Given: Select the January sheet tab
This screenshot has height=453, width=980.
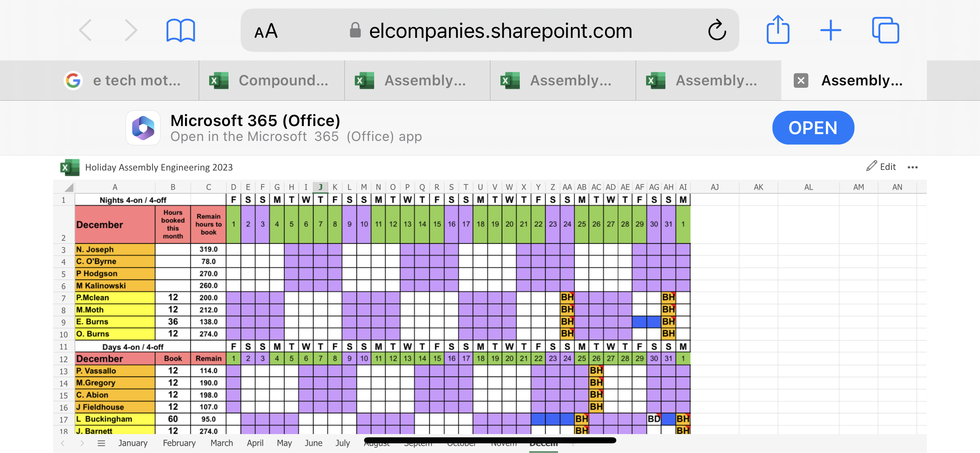Looking at the screenshot, I should pos(133,443).
